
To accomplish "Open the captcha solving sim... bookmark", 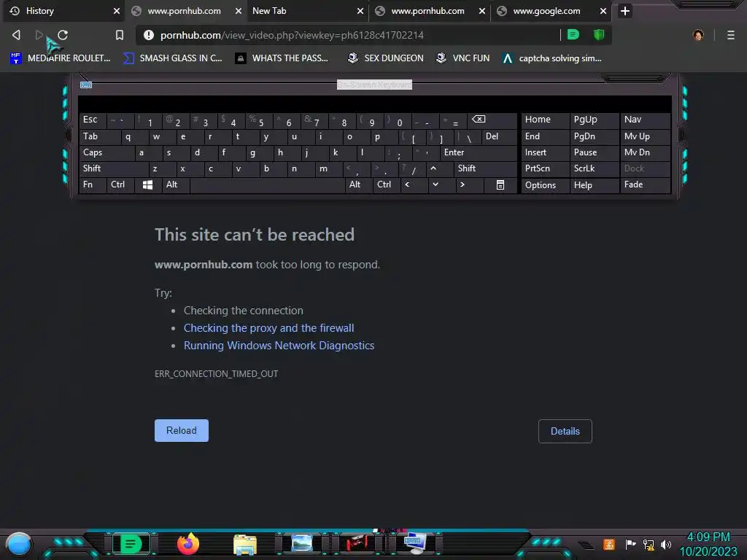I will 552,58.
